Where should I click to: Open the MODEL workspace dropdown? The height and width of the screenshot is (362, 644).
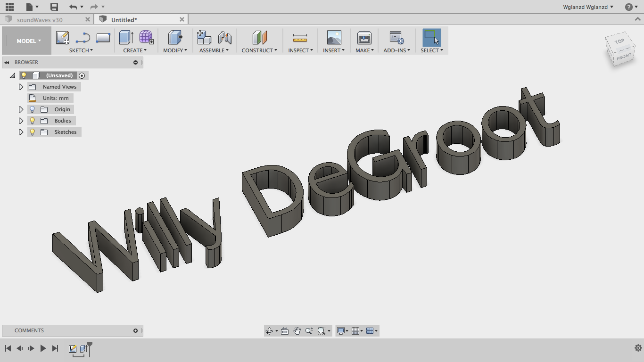point(28,41)
